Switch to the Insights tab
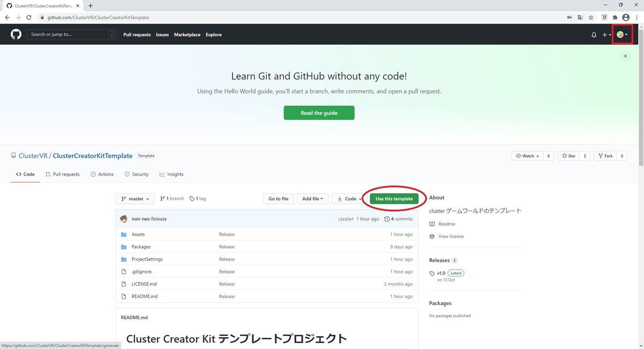The width and height of the screenshot is (644, 349). point(171,174)
